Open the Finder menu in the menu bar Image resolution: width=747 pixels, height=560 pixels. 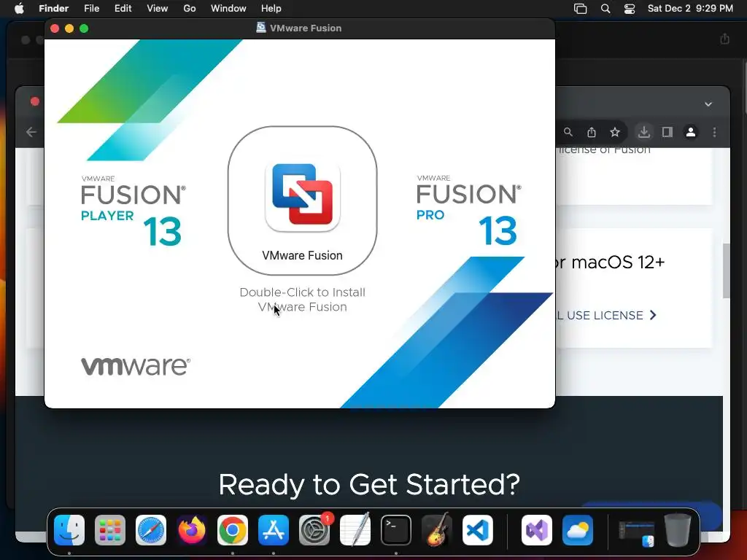click(x=53, y=9)
